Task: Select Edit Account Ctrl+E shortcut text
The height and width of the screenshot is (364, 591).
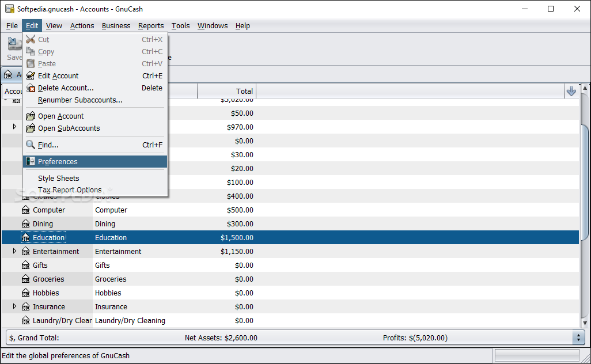Action: pyautogui.click(x=152, y=76)
